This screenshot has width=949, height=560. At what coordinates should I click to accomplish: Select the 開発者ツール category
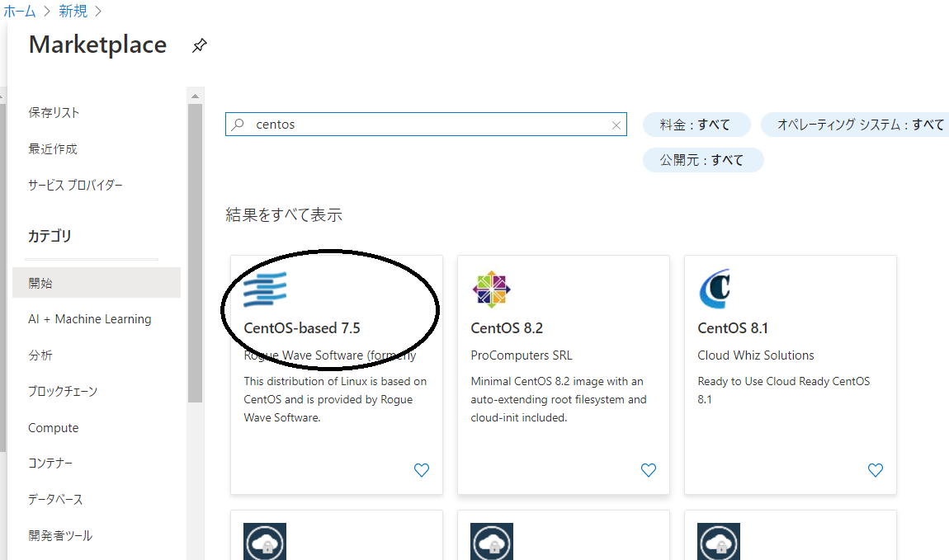[60, 536]
